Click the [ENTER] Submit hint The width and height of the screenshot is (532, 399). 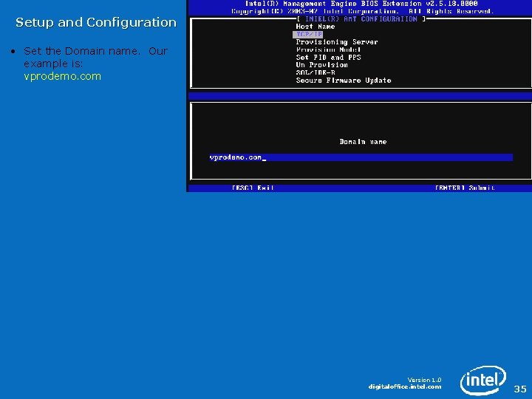pos(465,188)
